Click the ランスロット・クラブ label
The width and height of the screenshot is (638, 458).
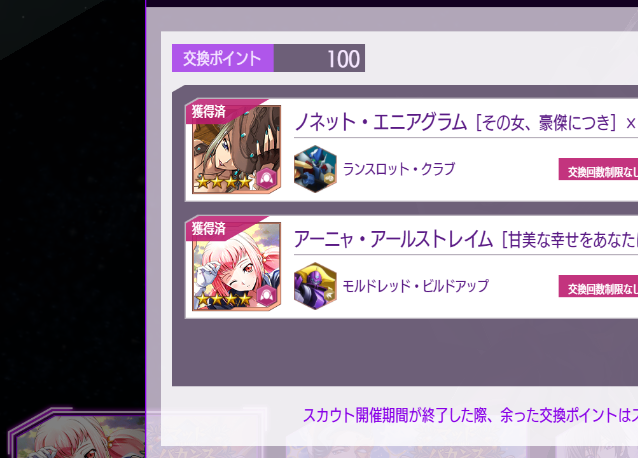tap(399, 169)
